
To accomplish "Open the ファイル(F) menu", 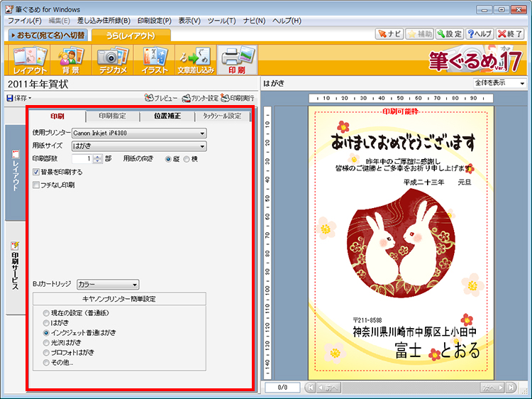I will click(24, 21).
